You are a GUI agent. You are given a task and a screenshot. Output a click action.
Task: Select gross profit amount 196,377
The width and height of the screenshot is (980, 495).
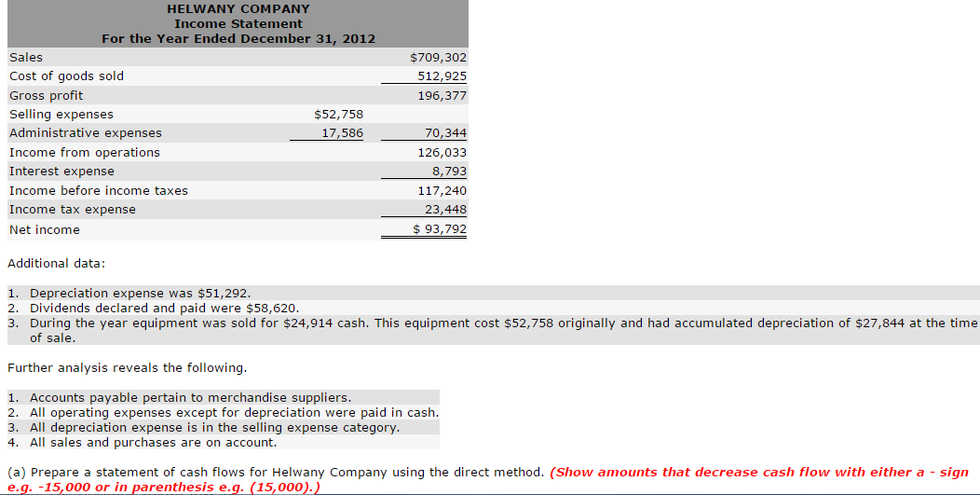click(x=442, y=96)
